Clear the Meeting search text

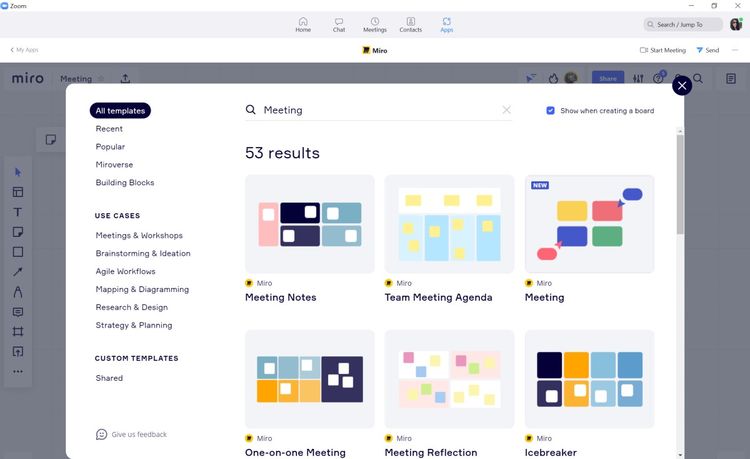click(x=506, y=110)
